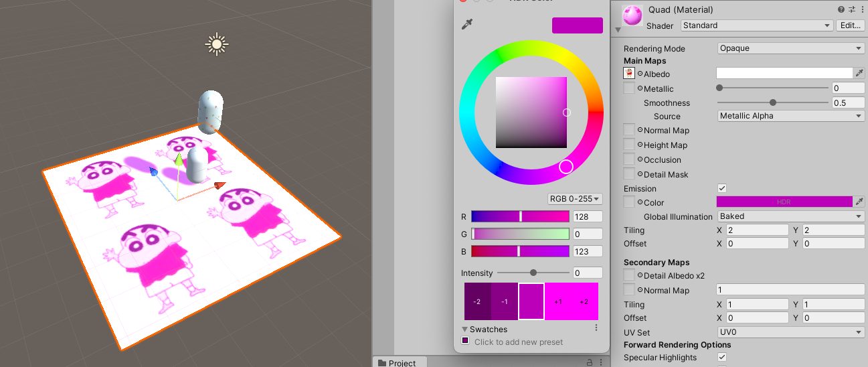Select the -1 intensity exposure swatch
Image resolution: width=868 pixels, height=367 pixels.
coord(504,301)
